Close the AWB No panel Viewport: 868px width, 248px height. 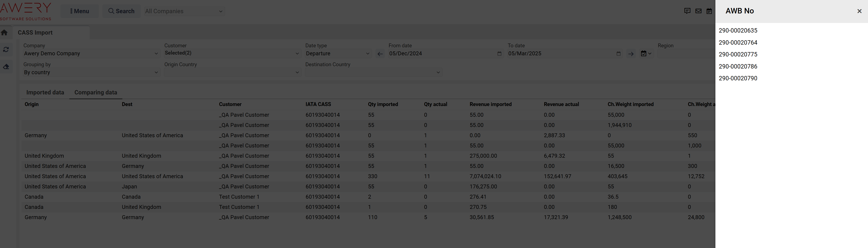[x=859, y=11]
